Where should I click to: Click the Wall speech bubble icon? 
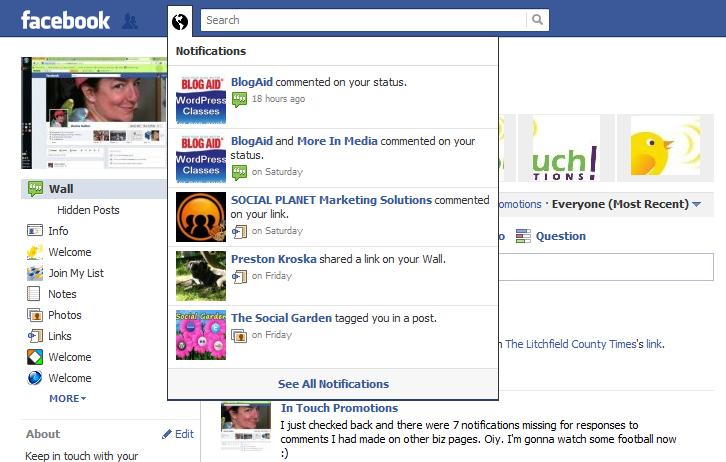(35, 189)
